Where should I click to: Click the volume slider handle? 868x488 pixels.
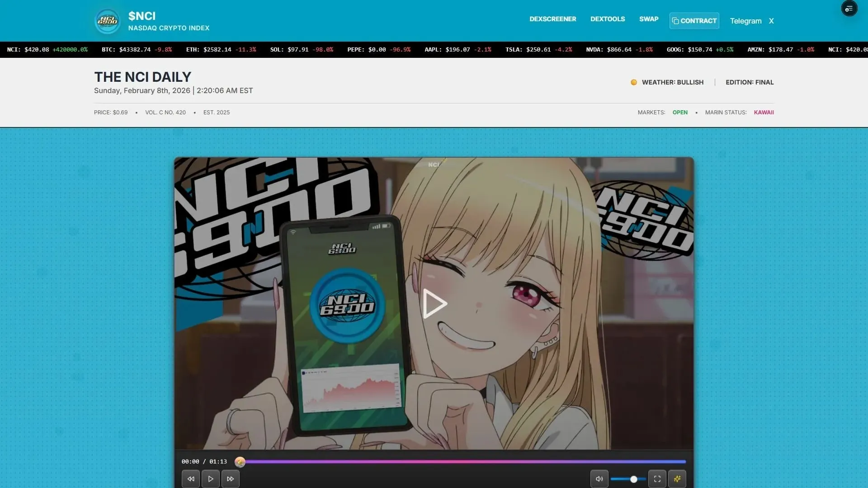633,479
